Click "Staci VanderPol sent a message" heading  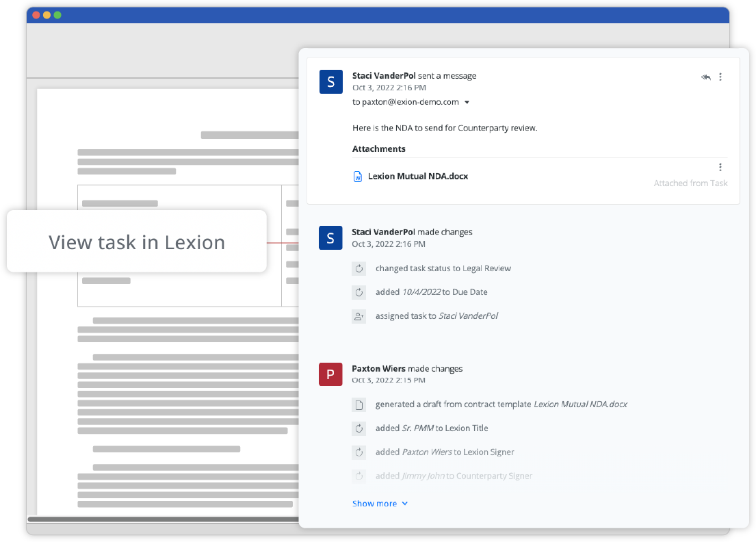[414, 76]
